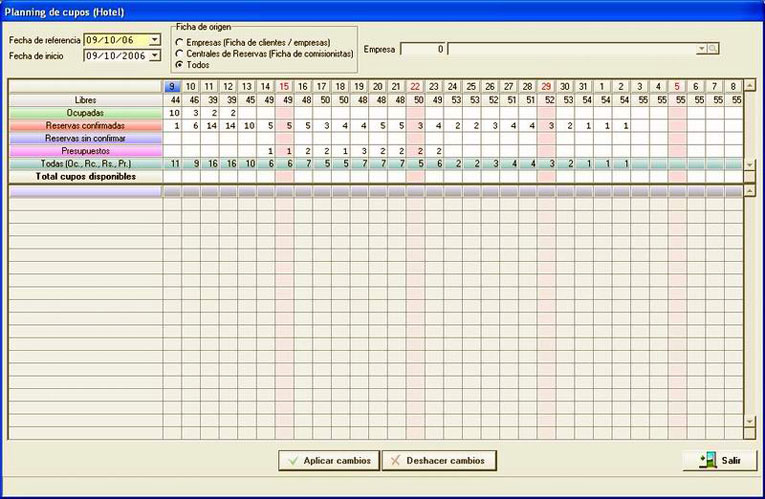765x499 pixels.
Task: Select the Empresas (Ficha de clientes) radio option
Action: click(x=180, y=42)
